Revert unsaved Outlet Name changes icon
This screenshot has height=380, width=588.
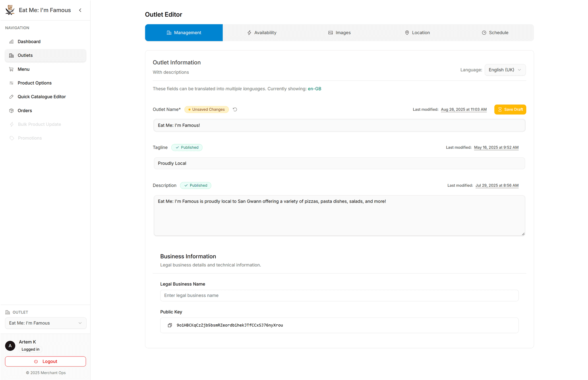tap(235, 110)
